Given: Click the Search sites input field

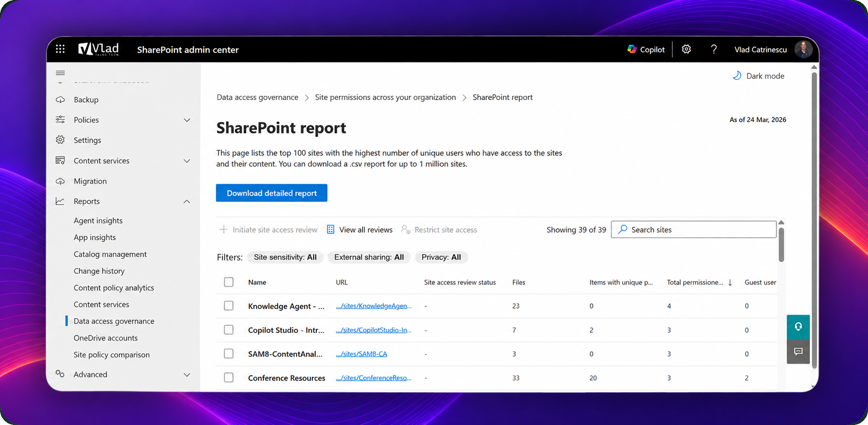Looking at the screenshot, I should click(694, 229).
